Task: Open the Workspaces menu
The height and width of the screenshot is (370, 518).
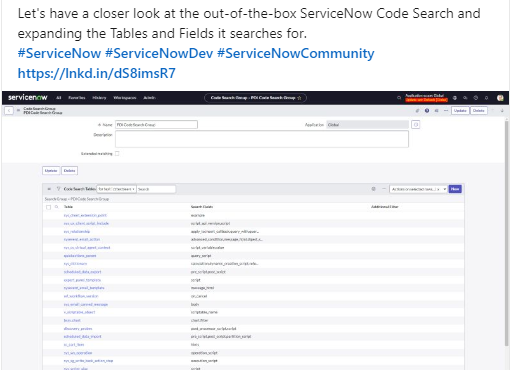Action: [125, 98]
